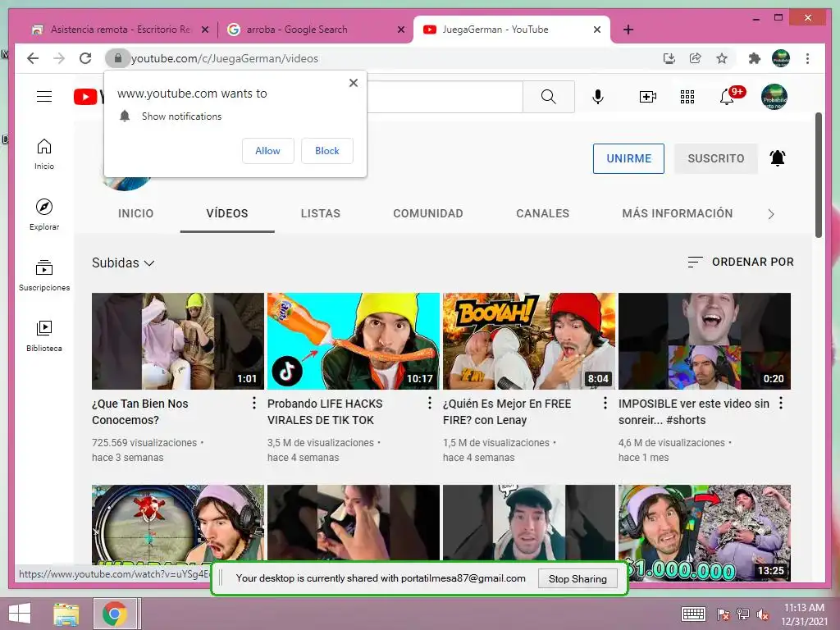Open the MÁS INFORMACIÓN channel tab
The image size is (840, 630).
pyautogui.click(x=677, y=213)
